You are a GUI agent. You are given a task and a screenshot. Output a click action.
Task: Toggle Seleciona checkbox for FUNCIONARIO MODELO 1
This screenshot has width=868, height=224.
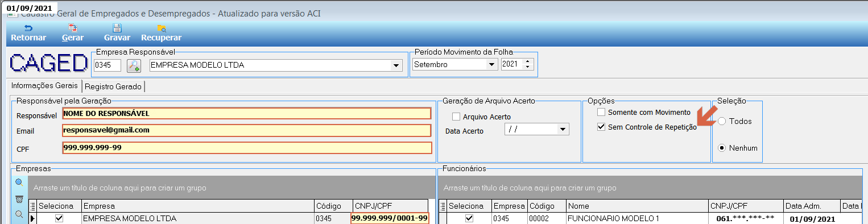[x=469, y=218]
